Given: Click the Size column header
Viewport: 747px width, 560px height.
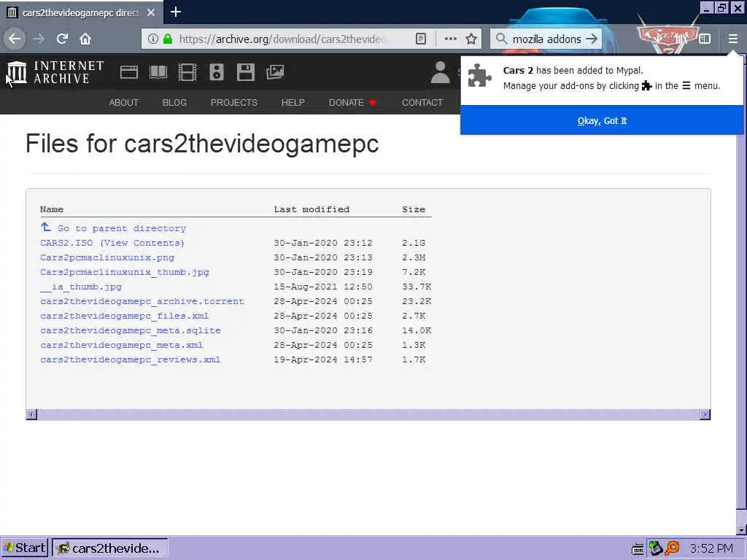Looking at the screenshot, I should 414,209.
